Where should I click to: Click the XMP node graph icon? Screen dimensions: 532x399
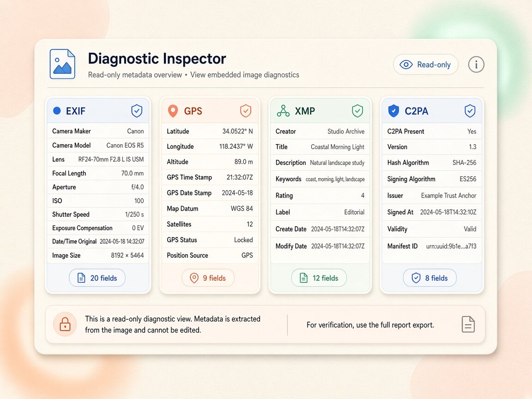(283, 111)
